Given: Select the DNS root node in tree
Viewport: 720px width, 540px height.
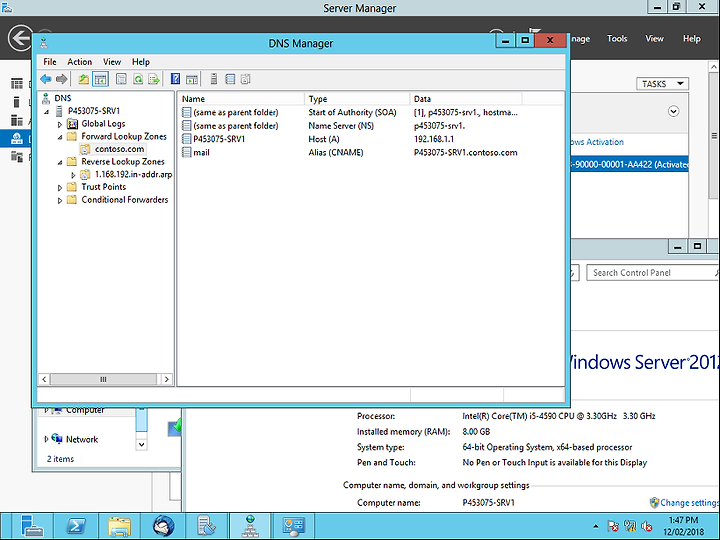Looking at the screenshot, I should [62, 98].
